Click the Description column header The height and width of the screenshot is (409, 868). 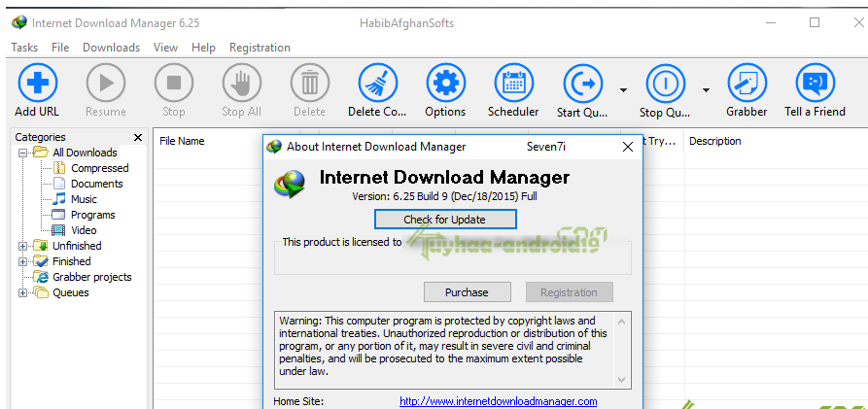715,141
